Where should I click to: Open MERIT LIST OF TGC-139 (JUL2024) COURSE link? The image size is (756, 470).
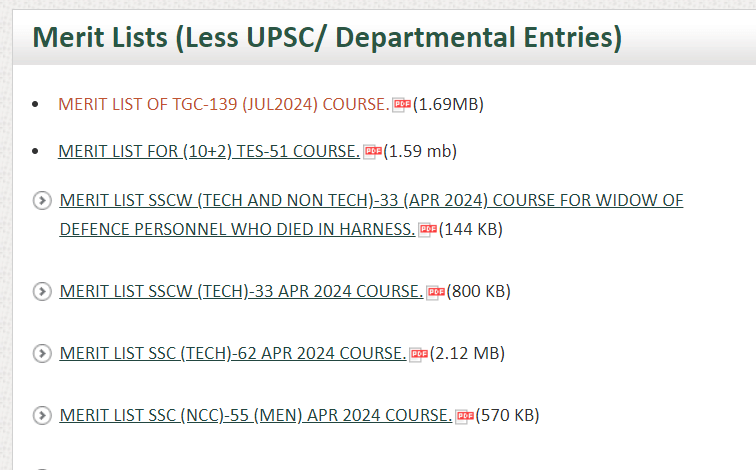coord(224,104)
